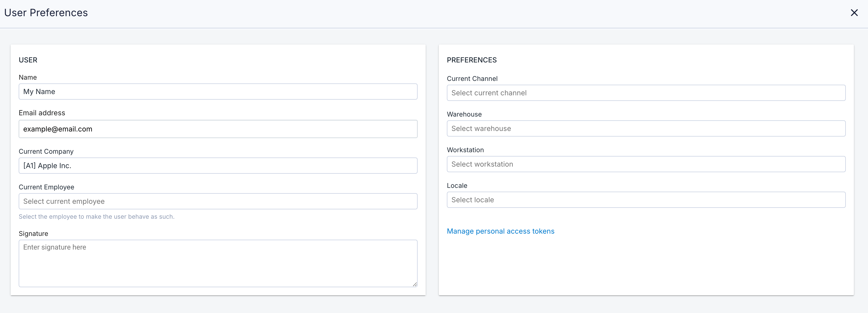Screen dimensions: 868x313
Task: Open Manage personal access tokens link
Action: [x=500, y=231]
